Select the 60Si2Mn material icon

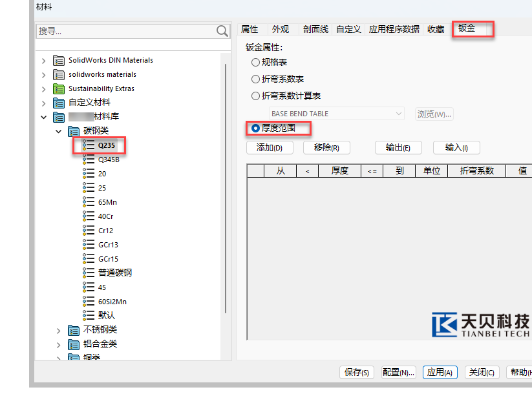[x=89, y=302]
